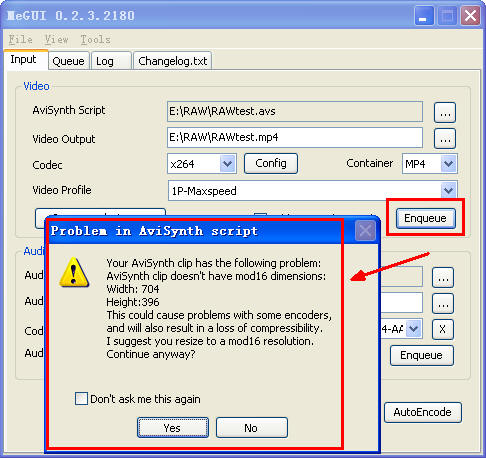Minimize the MeGUI window

tap(424, 16)
